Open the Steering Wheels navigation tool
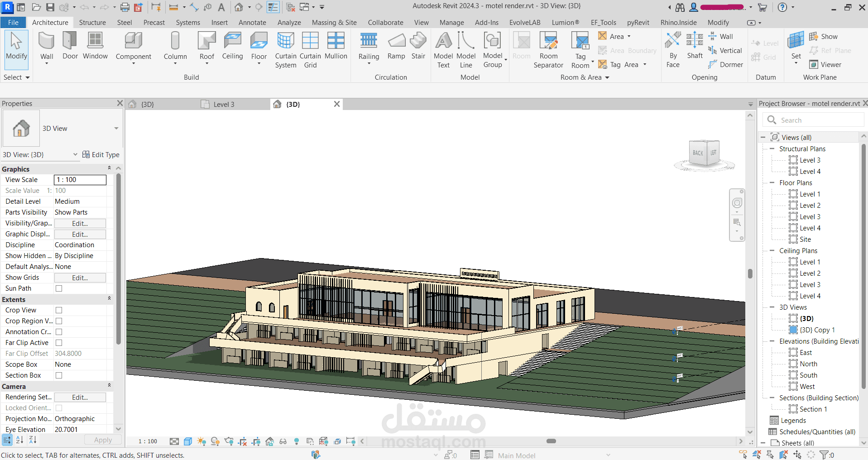 click(x=737, y=203)
